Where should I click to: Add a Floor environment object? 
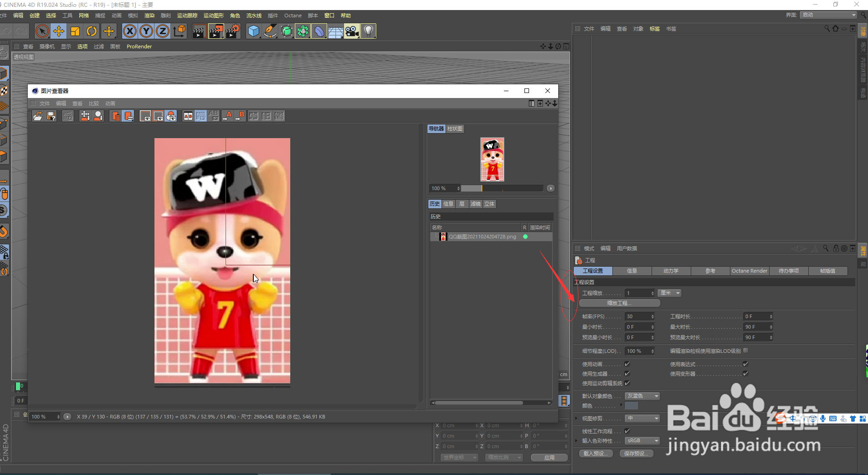335,31
